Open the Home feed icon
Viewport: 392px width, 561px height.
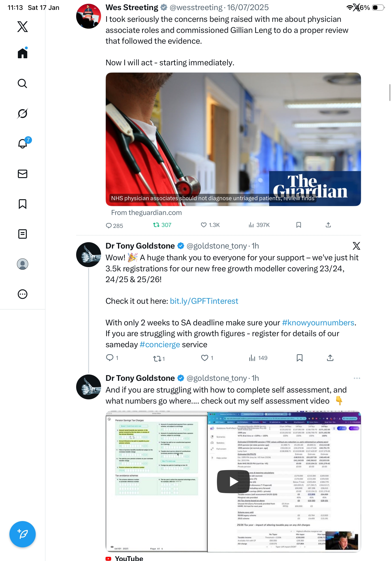click(23, 53)
